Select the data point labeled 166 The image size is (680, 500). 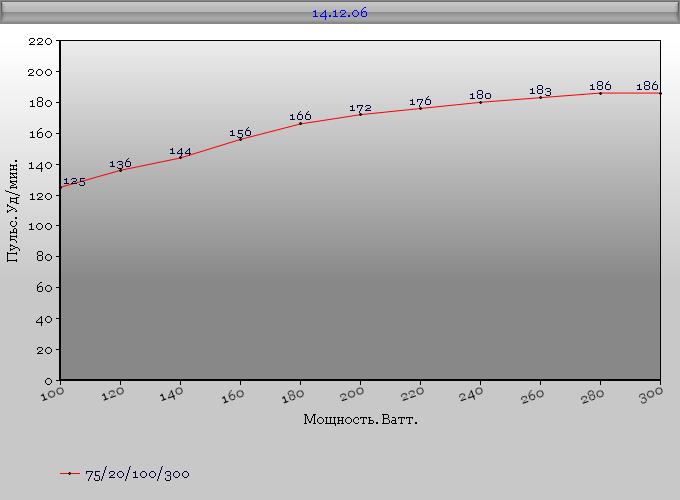click(300, 123)
